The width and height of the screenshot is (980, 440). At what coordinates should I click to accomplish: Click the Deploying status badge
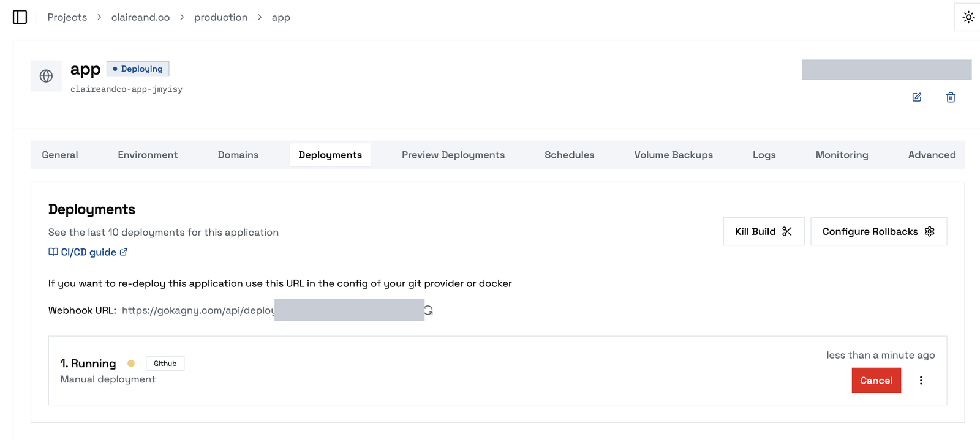pyautogui.click(x=138, y=69)
